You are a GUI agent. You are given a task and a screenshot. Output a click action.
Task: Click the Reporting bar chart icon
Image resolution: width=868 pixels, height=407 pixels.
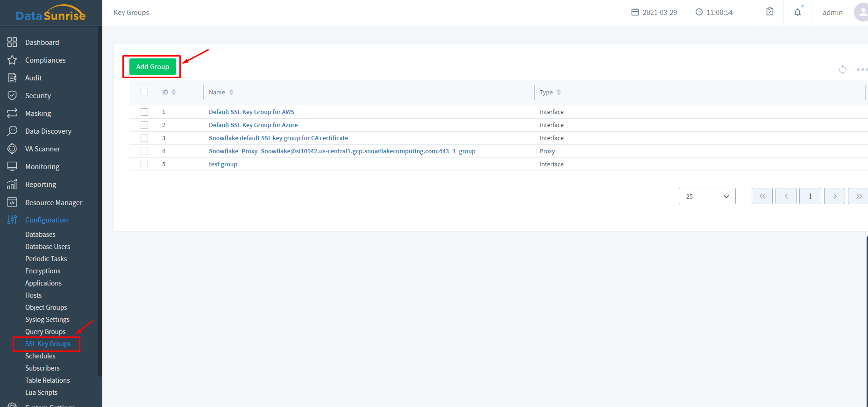coord(12,184)
